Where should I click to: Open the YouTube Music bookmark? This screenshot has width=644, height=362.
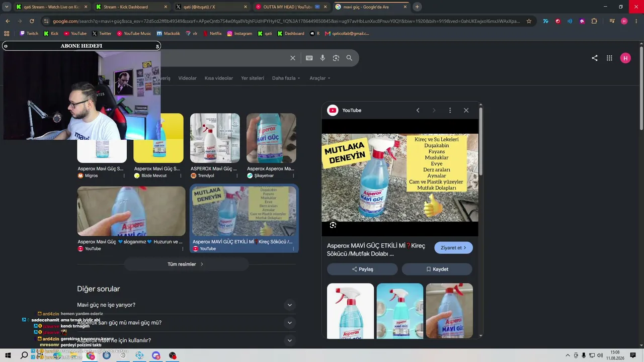pos(134,34)
